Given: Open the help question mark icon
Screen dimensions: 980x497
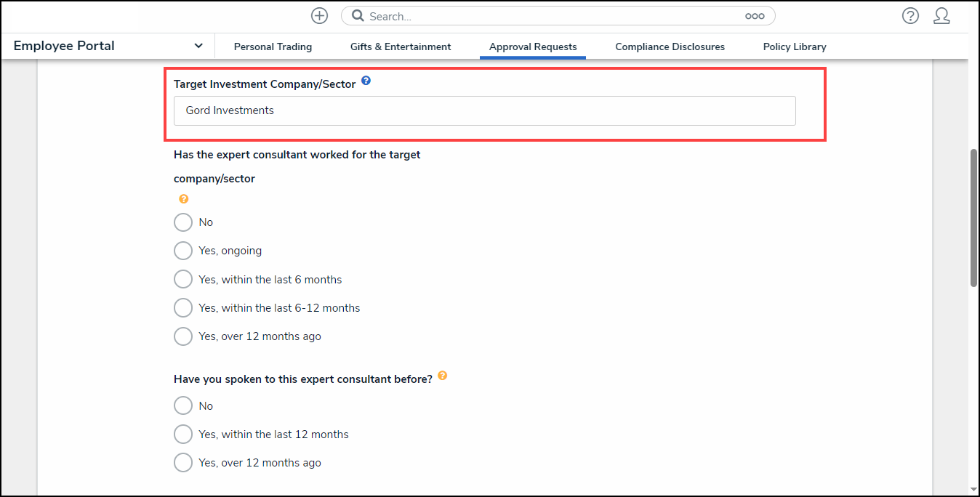Looking at the screenshot, I should pos(910,16).
